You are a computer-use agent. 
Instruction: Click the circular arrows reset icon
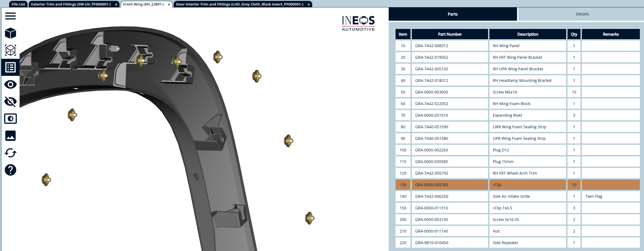[10, 153]
